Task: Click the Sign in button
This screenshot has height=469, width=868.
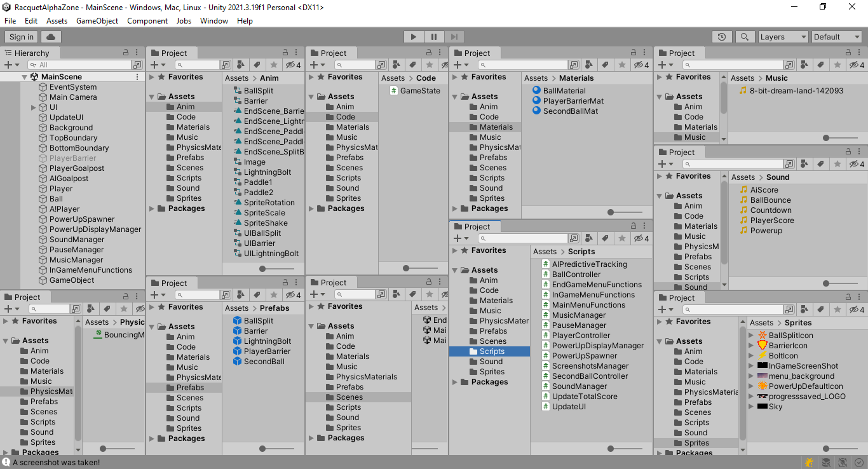Action: click(x=20, y=36)
